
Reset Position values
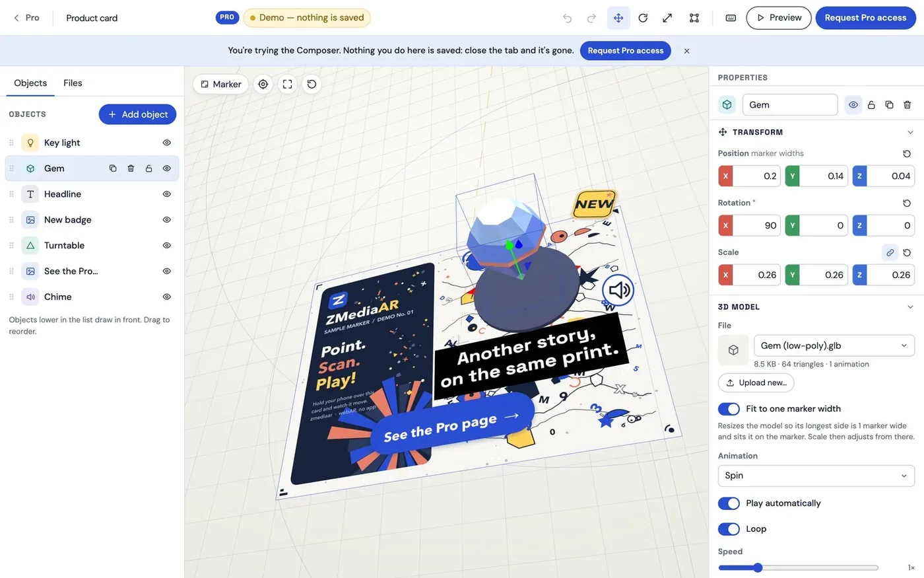coord(907,153)
